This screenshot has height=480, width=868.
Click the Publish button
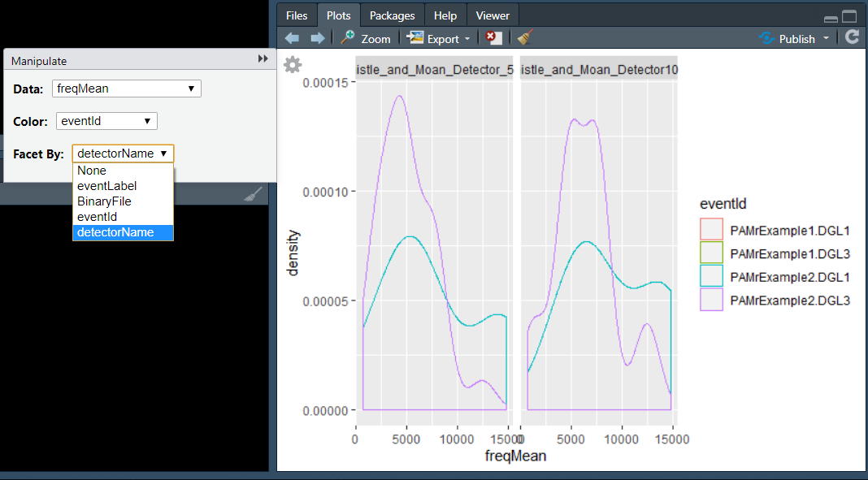pyautogui.click(x=788, y=38)
